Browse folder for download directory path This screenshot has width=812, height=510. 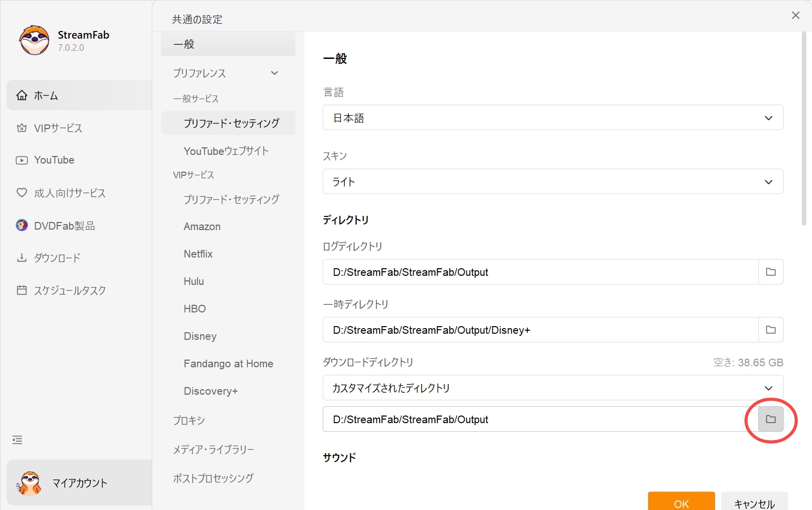[x=770, y=419]
